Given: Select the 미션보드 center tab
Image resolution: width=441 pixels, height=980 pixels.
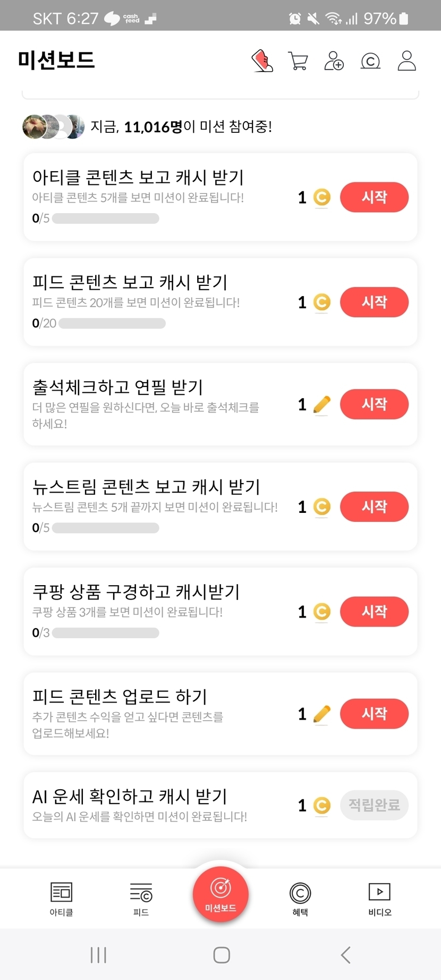Looking at the screenshot, I should click(220, 893).
